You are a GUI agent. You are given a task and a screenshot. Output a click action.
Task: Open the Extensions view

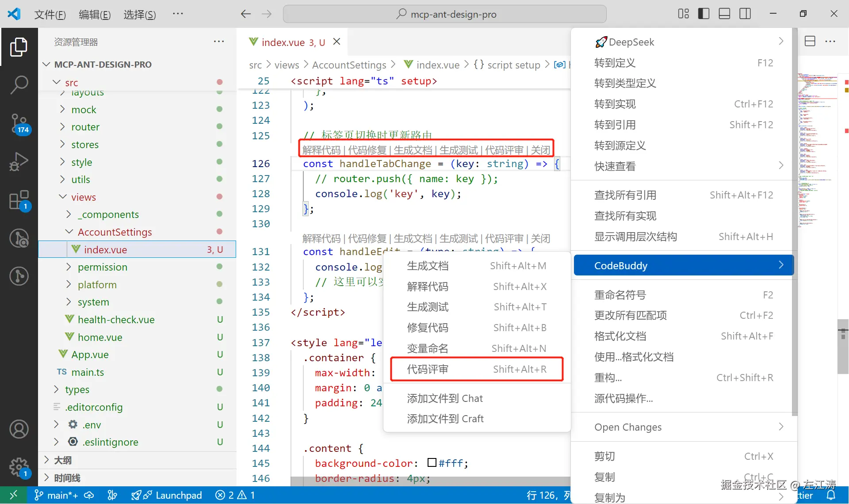click(x=19, y=199)
